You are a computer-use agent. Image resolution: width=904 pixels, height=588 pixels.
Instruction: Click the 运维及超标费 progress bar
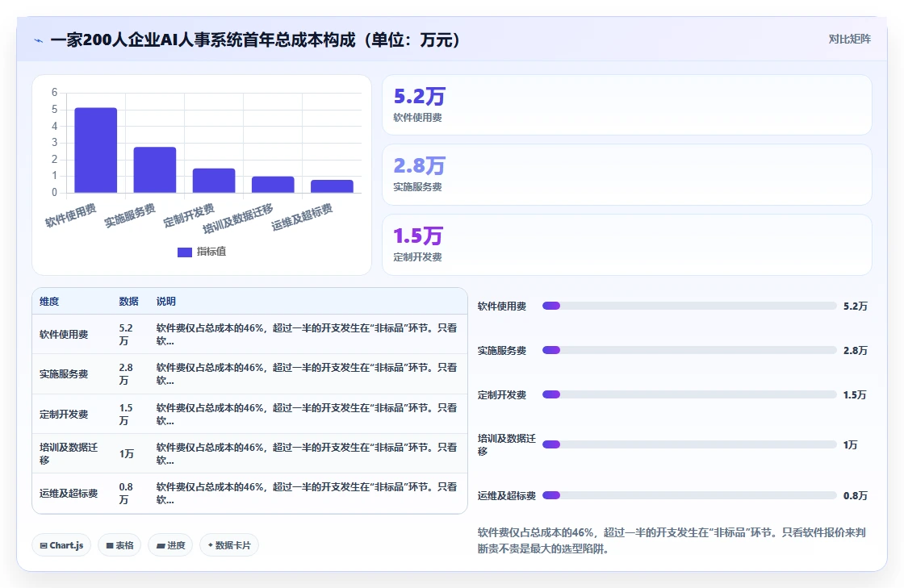click(x=689, y=495)
